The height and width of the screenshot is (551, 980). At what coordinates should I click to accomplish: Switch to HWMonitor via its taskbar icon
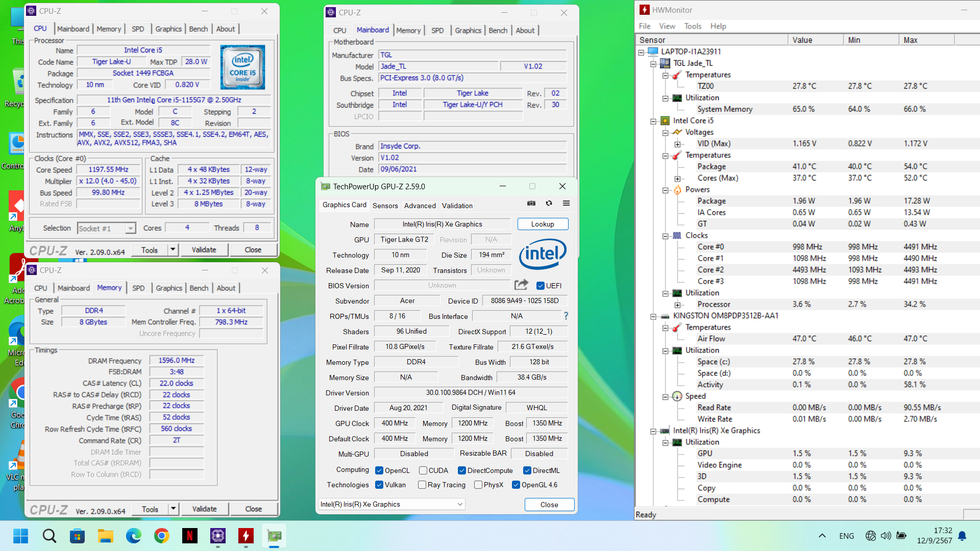click(246, 536)
